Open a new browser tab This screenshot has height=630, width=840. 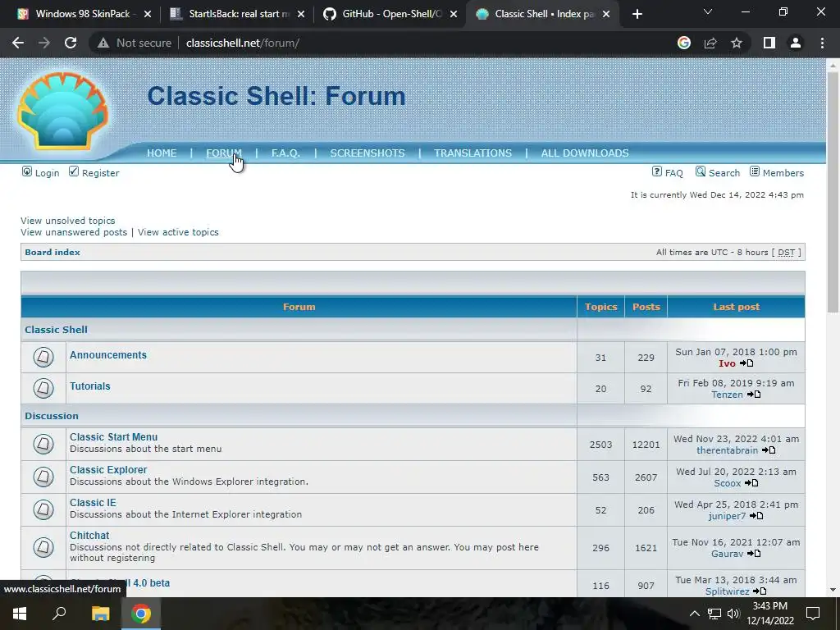point(637,14)
